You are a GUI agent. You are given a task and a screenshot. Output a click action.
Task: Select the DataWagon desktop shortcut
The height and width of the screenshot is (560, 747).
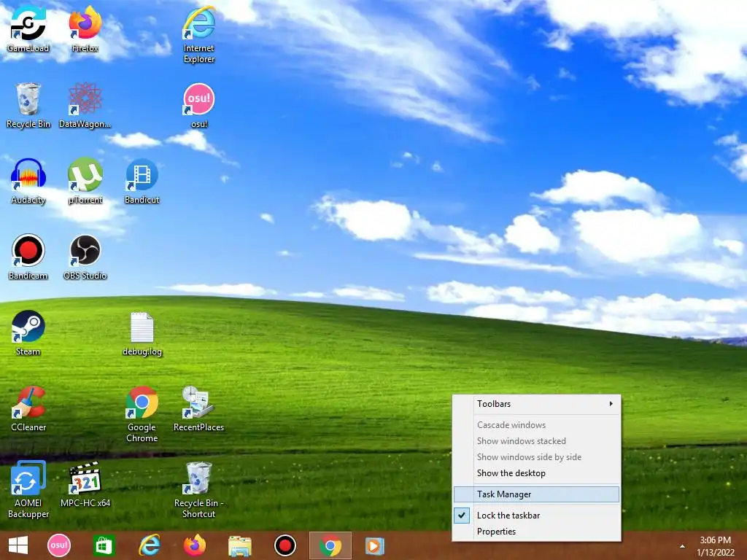point(85,105)
